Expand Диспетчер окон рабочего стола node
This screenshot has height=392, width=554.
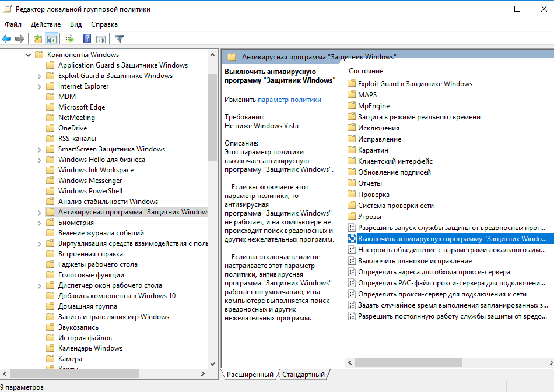pos(39,285)
